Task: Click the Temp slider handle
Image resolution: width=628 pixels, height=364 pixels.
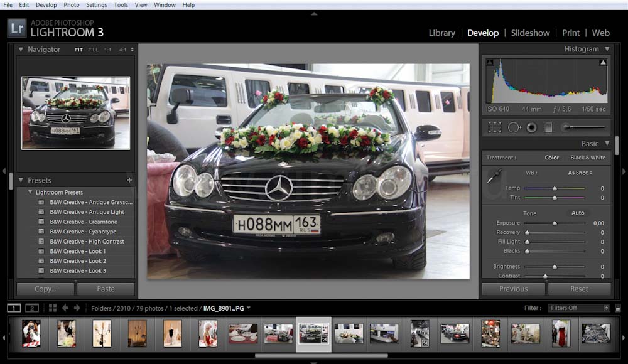Action: [x=555, y=188]
